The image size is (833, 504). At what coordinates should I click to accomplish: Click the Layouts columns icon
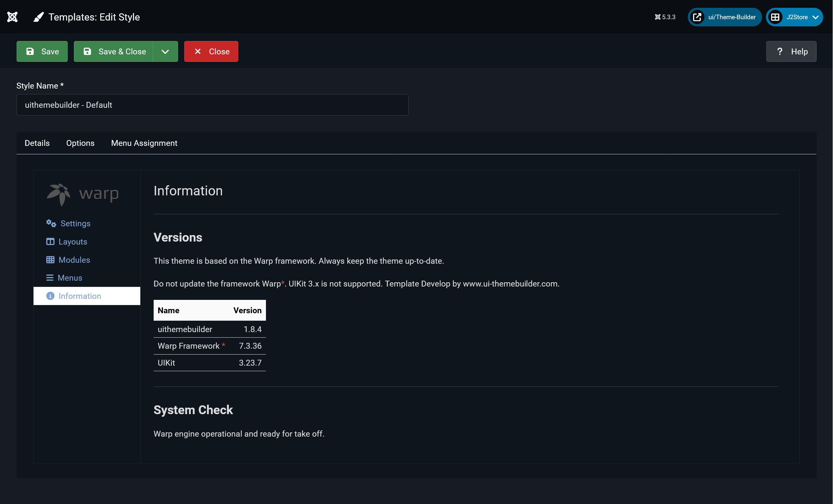pos(50,241)
